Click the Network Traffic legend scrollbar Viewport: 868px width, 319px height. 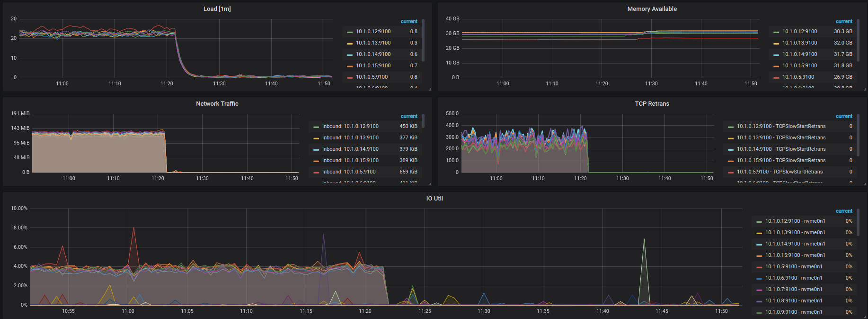(x=423, y=121)
